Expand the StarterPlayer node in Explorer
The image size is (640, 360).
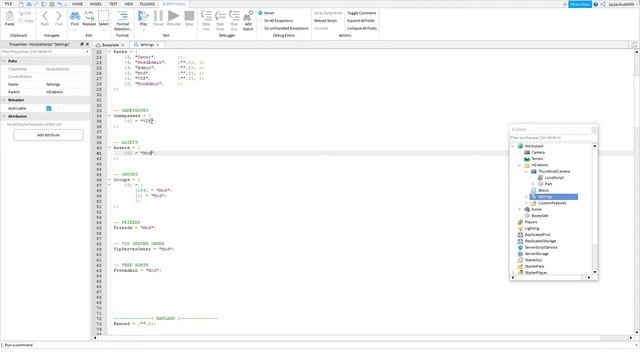[513, 272]
